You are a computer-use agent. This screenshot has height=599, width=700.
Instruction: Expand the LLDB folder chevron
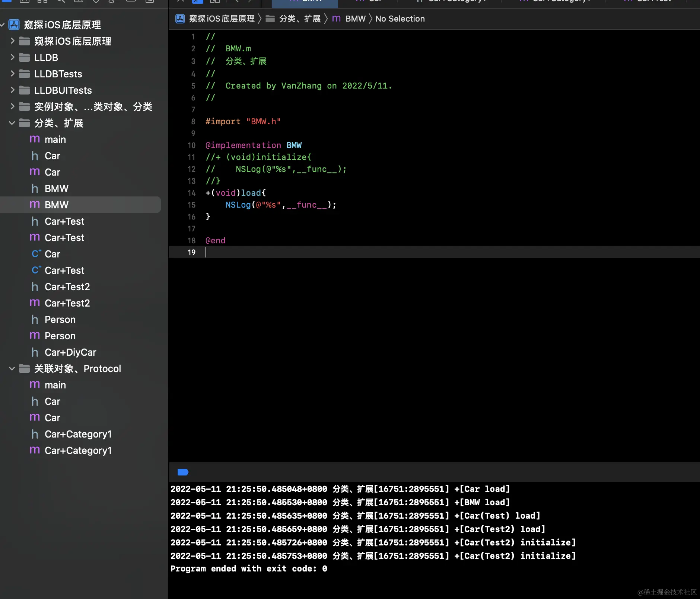click(12, 57)
